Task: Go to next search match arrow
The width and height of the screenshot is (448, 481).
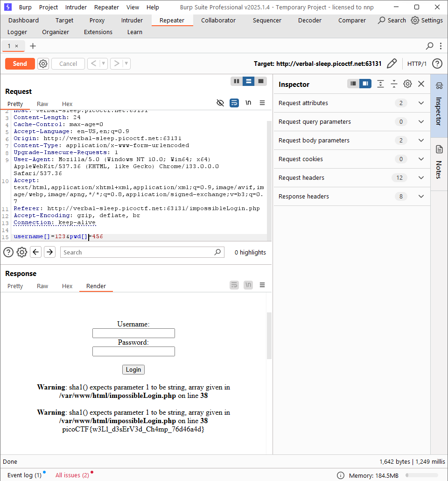Action: pos(49,252)
